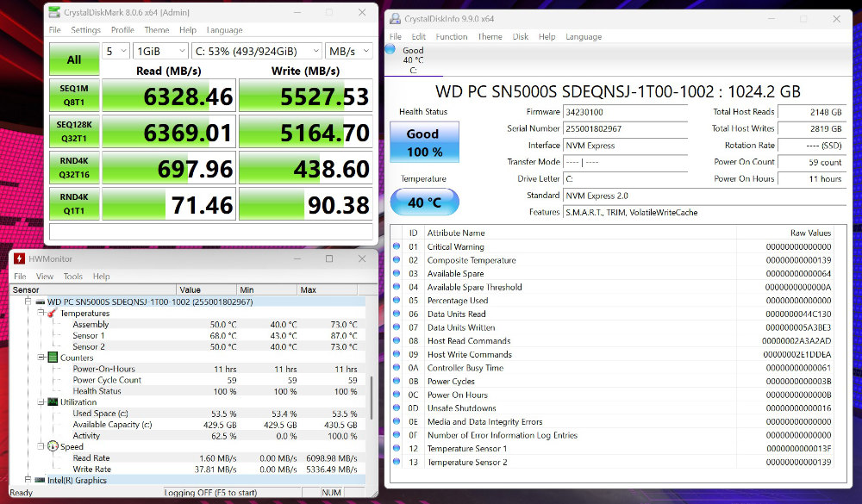
Task: Click blue status dot for Composite Temperature
Action: click(397, 259)
